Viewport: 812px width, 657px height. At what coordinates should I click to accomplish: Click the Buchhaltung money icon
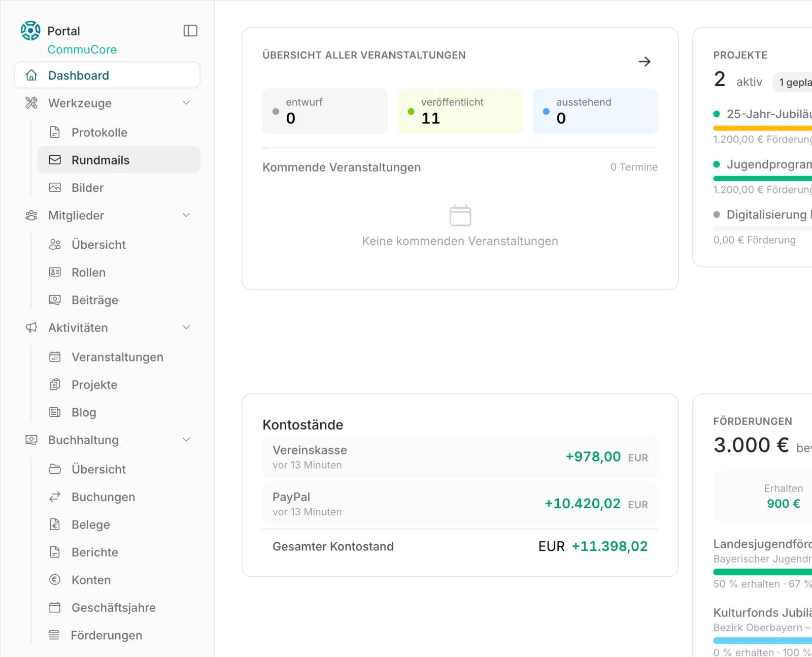pyautogui.click(x=31, y=440)
